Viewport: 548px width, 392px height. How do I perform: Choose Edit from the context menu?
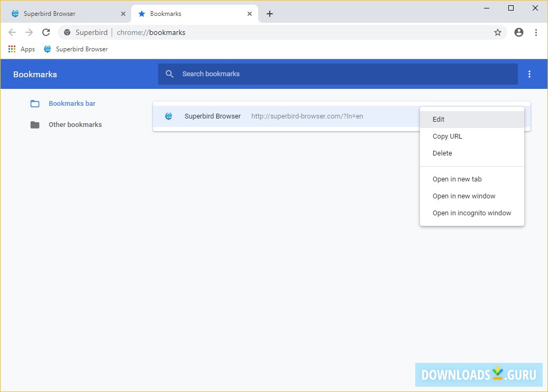pos(439,120)
